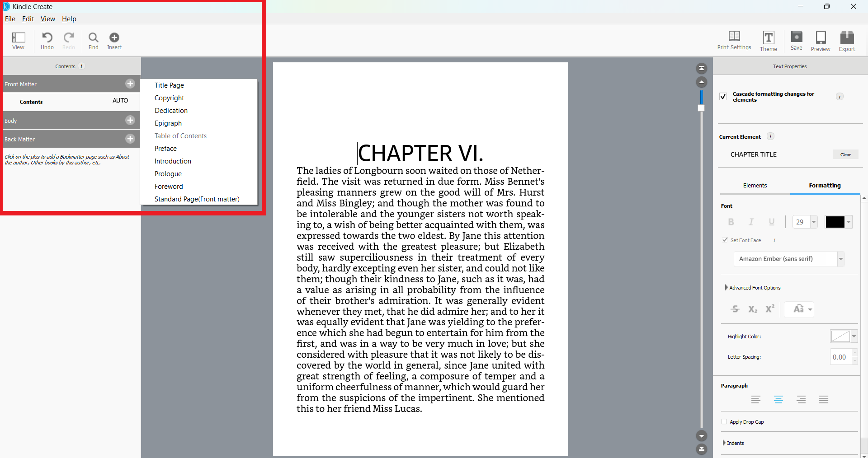Click the View panel toolbar icon
The width and height of the screenshot is (868, 458).
coord(19,41)
